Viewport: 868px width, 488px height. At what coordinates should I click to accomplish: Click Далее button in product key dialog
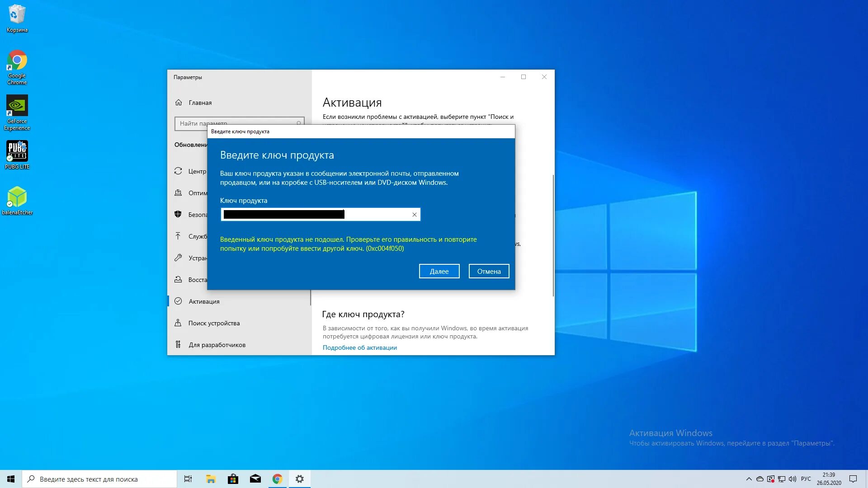(439, 271)
